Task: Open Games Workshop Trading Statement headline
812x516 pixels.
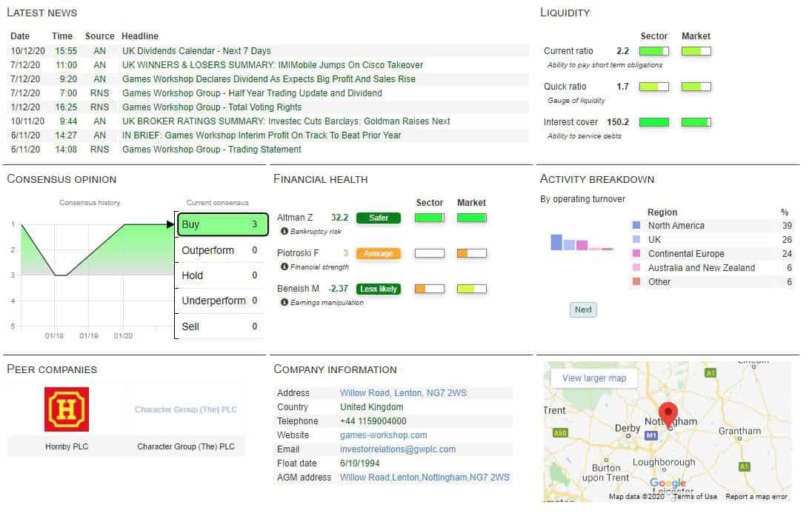Action: [212, 149]
